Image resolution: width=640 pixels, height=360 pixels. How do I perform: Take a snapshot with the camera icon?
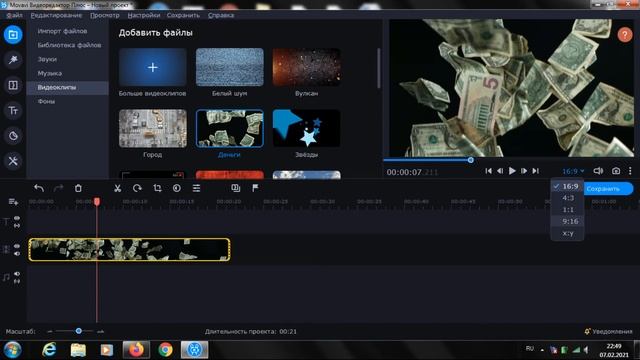(616, 171)
